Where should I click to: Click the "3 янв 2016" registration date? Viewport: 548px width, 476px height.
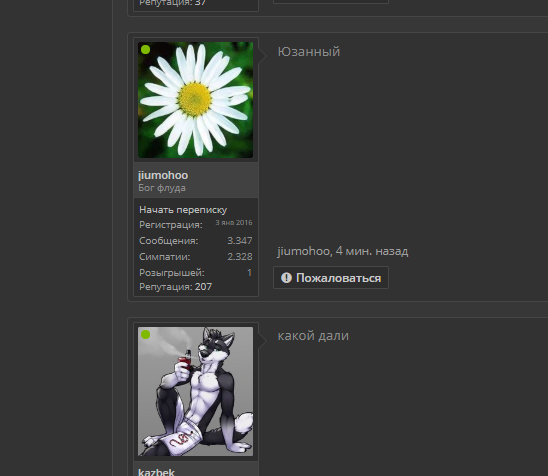(234, 223)
